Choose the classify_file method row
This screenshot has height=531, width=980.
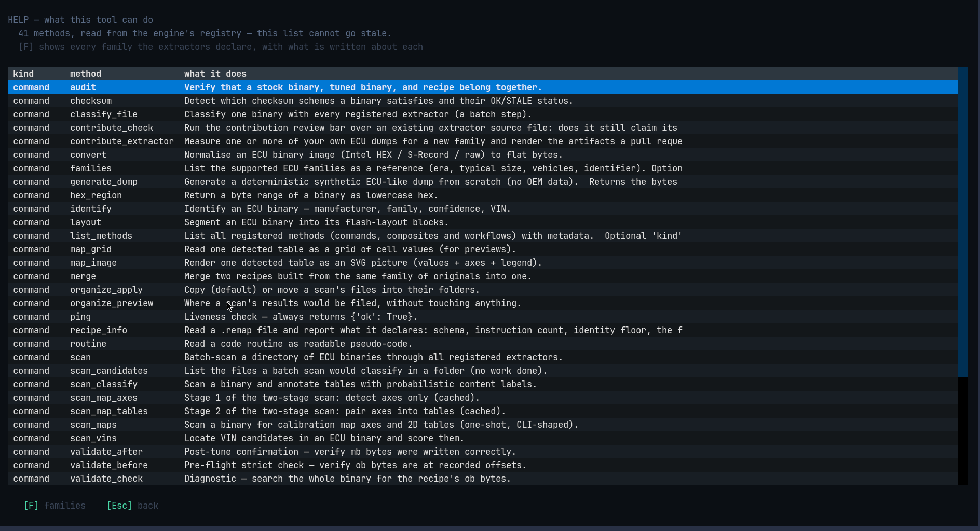(483, 114)
